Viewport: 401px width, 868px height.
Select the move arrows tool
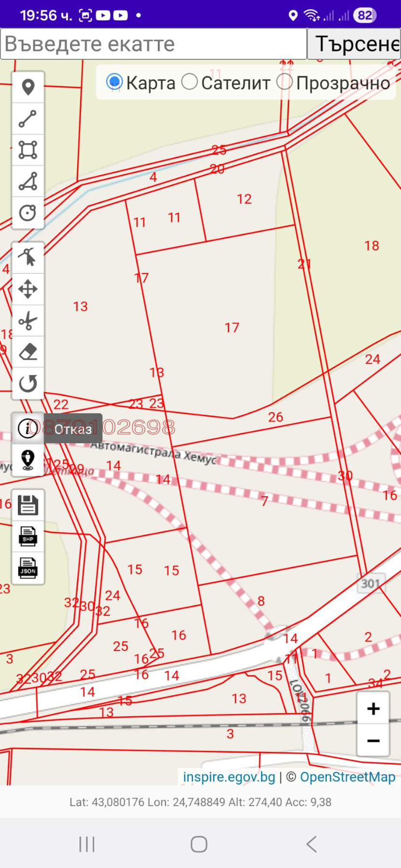28,289
